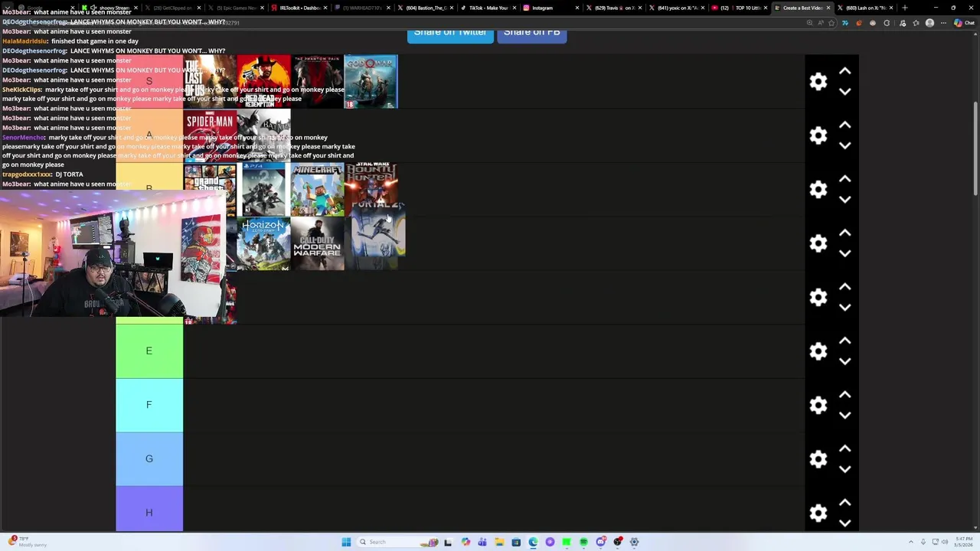Open settings gear for the E tier row

pos(818,351)
